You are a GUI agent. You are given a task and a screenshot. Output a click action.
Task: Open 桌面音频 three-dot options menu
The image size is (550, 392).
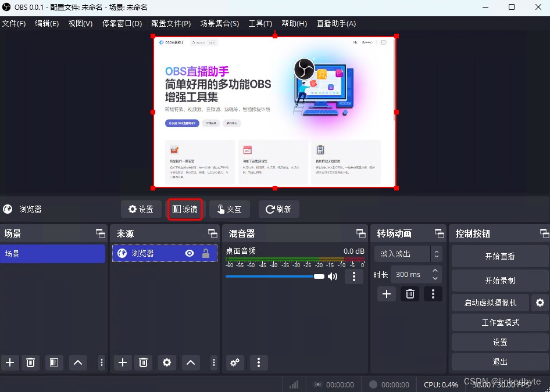354,276
